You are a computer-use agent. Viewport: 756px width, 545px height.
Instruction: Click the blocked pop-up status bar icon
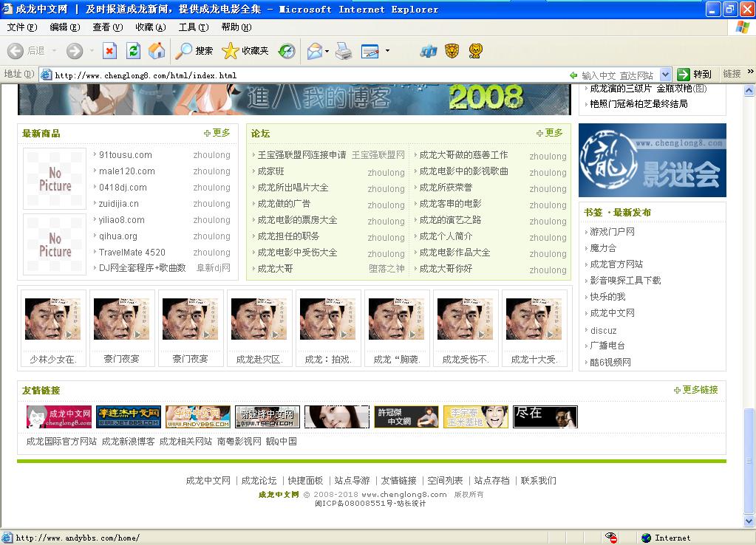(611, 538)
